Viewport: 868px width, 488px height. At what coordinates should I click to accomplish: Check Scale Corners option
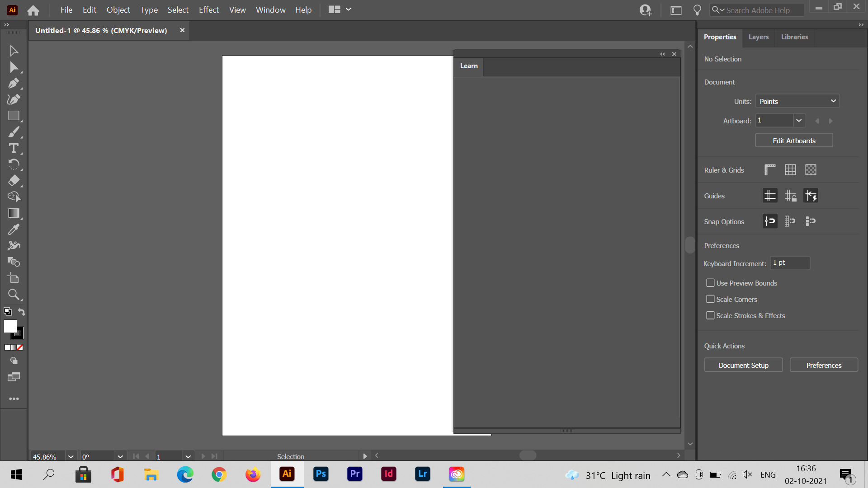pyautogui.click(x=710, y=299)
